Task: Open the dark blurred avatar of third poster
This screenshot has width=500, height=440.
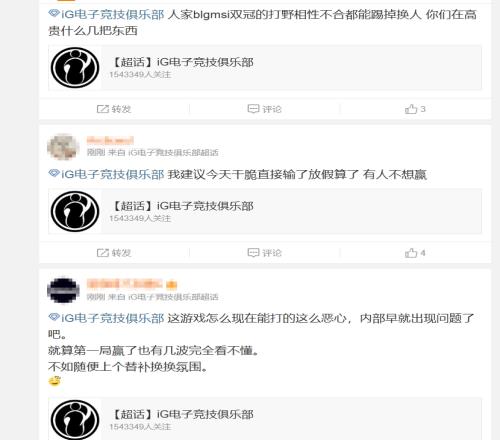Action: [x=63, y=291]
